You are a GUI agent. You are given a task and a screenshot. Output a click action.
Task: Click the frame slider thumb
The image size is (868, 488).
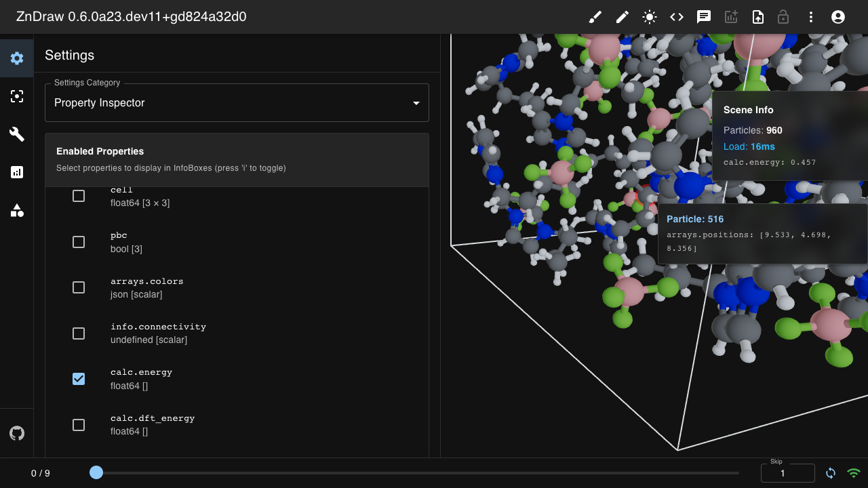(x=96, y=472)
